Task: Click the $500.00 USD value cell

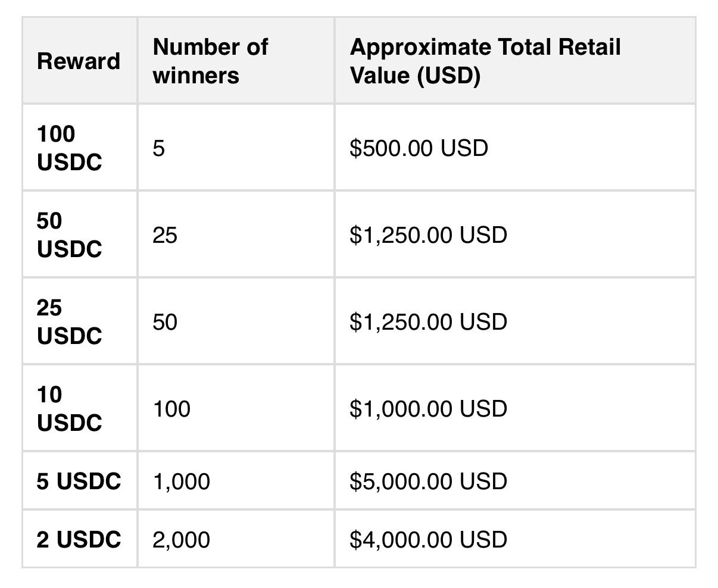Action: click(x=419, y=148)
